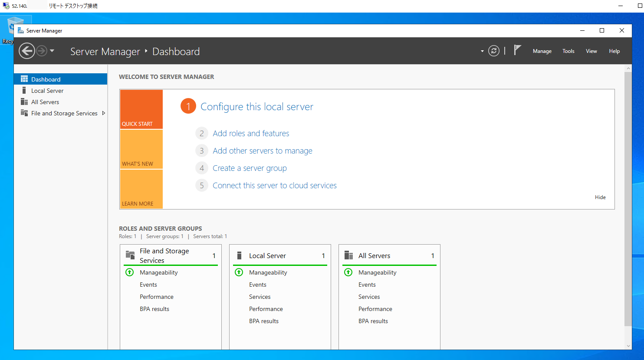644x360 pixels.
Task: Open Performance in Local Server tile
Action: 266,309
